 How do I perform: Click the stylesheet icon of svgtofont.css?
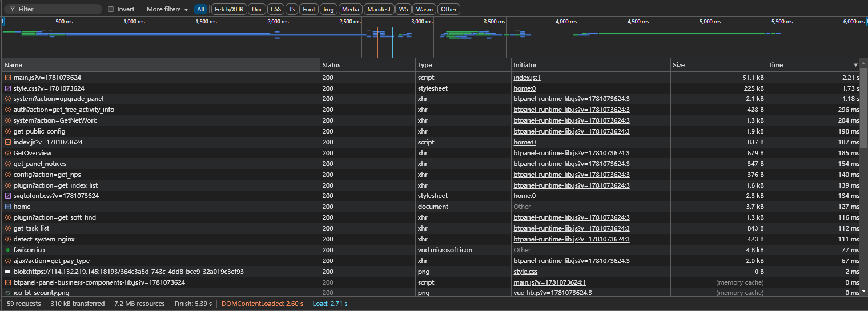point(8,196)
